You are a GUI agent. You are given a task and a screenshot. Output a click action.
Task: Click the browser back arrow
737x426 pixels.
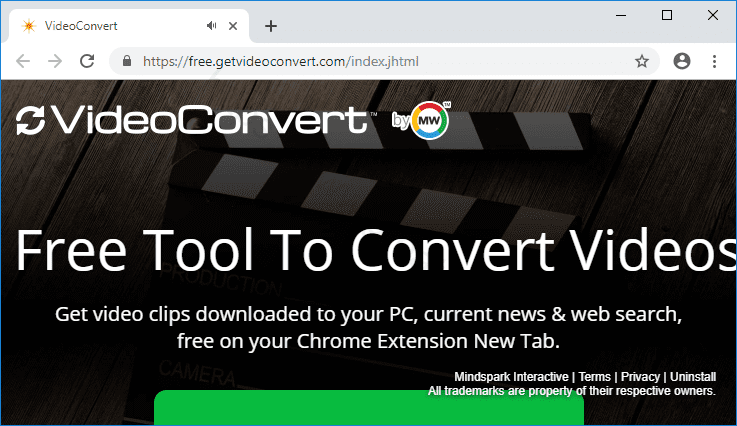(23, 61)
